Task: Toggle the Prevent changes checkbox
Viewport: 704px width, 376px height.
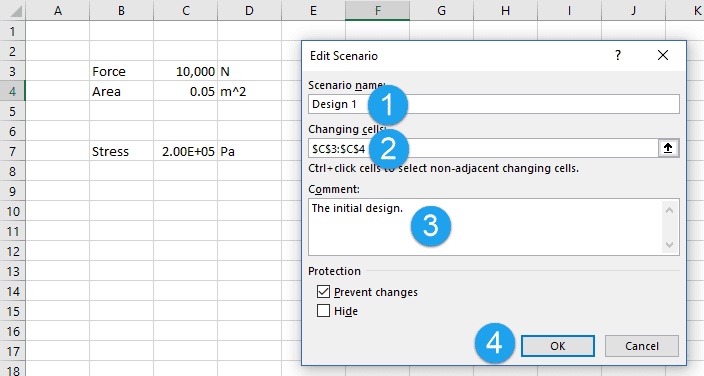Action: coord(323,292)
